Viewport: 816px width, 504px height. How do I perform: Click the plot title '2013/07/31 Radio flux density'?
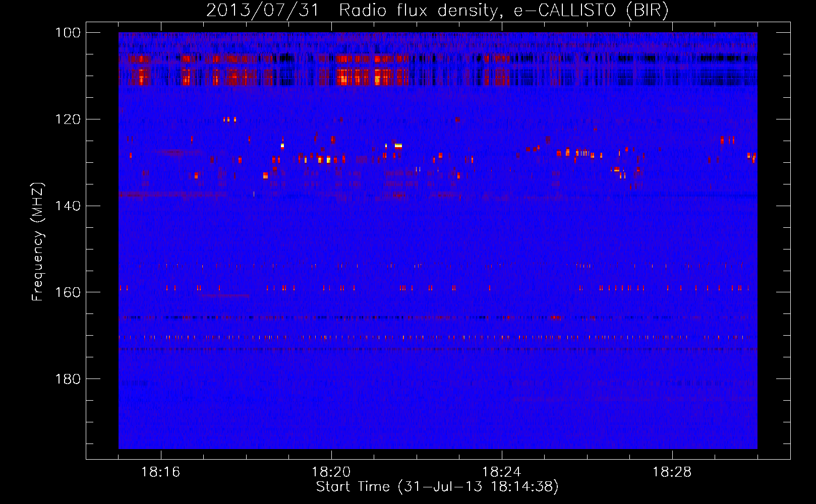[x=438, y=11]
